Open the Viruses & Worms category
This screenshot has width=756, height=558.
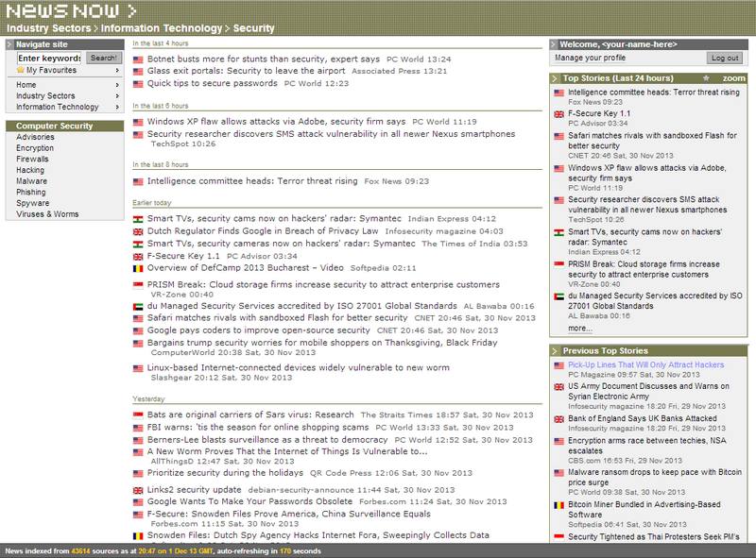[x=47, y=214]
